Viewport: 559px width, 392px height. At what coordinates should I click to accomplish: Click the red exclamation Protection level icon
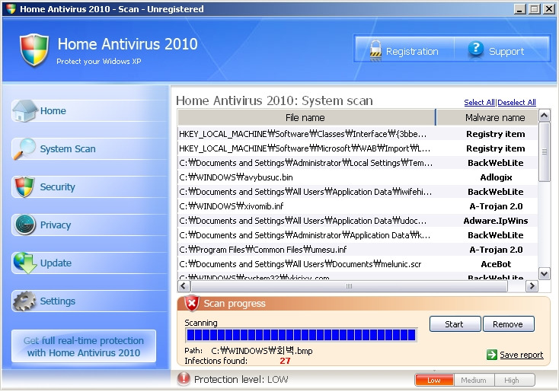point(184,379)
